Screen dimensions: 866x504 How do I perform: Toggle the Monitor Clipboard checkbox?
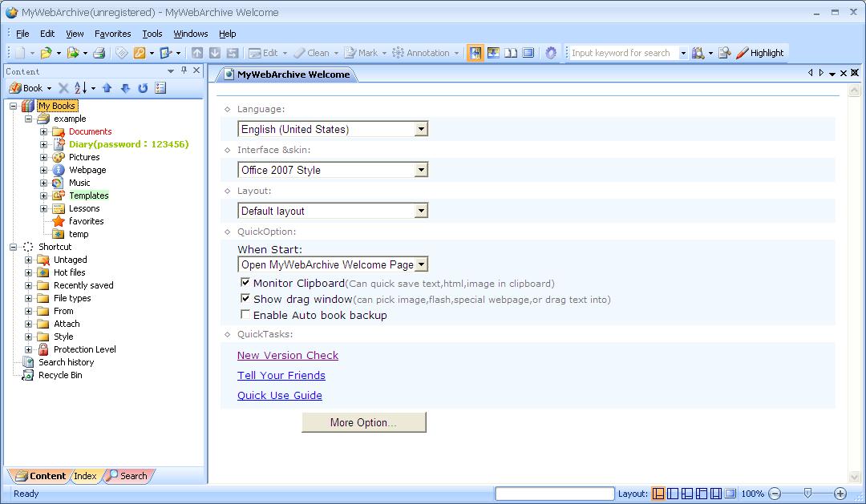245,283
